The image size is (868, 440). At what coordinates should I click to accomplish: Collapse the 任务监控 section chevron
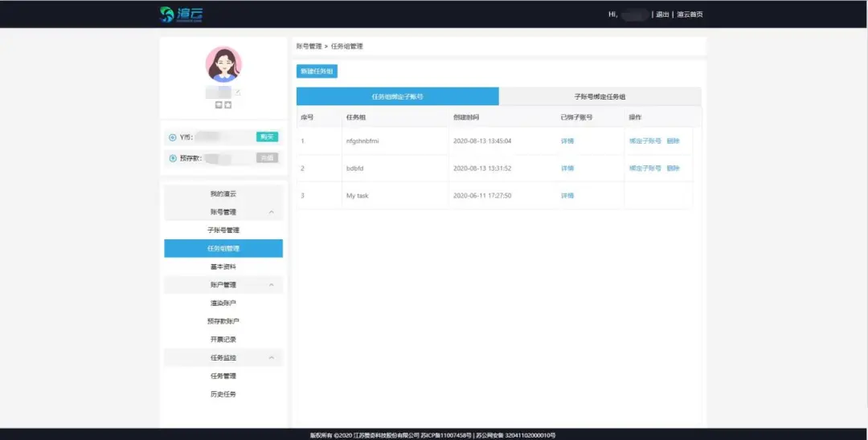click(271, 357)
